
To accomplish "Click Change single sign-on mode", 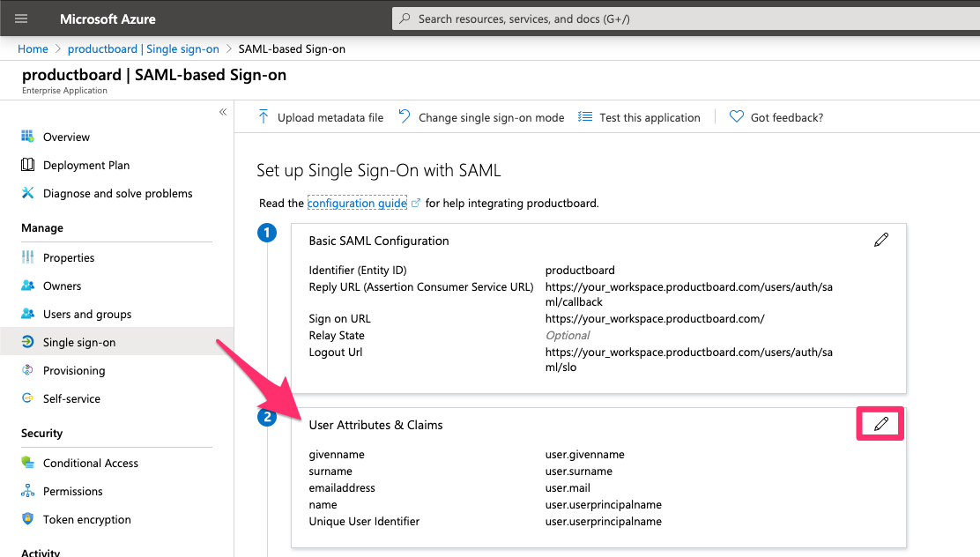I will (x=491, y=117).
